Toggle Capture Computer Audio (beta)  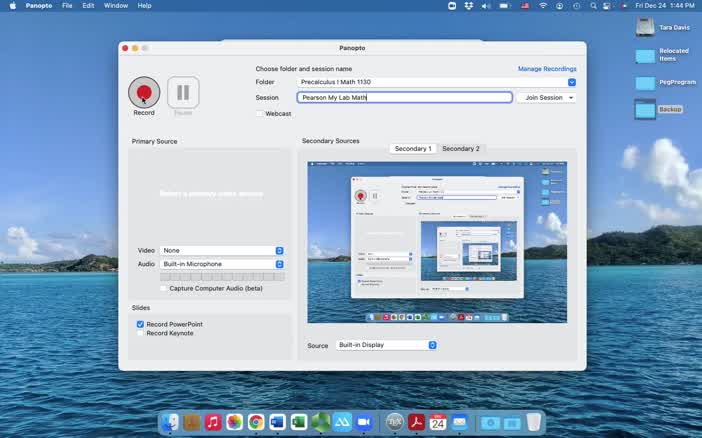[x=164, y=288]
